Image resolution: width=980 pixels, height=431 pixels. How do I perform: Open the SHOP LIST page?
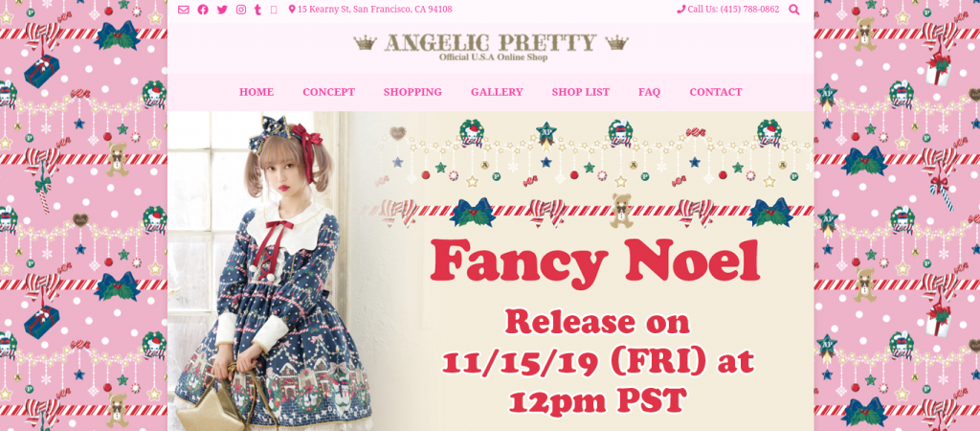pyautogui.click(x=581, y=92)
